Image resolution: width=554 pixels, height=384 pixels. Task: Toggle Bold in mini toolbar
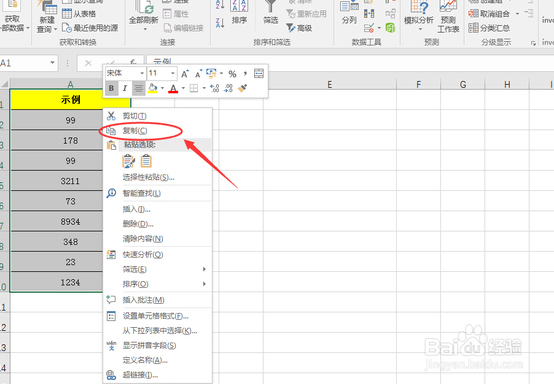(x=111, y=88)
